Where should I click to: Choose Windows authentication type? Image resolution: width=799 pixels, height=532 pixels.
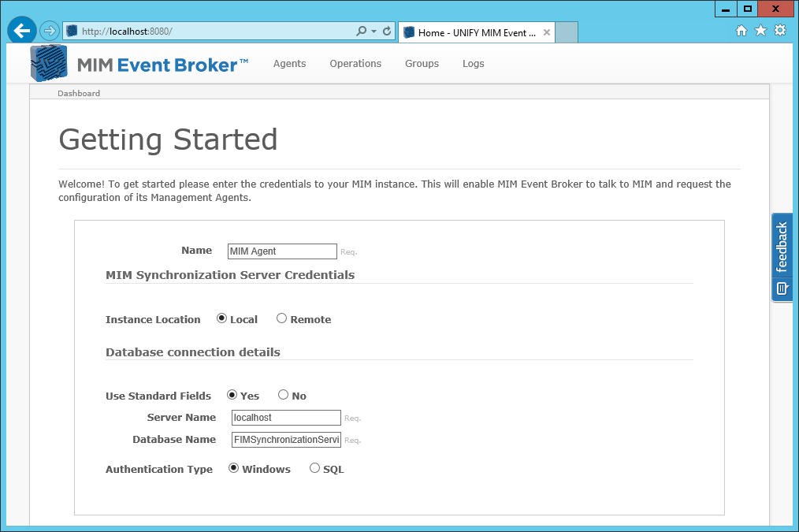233,468
